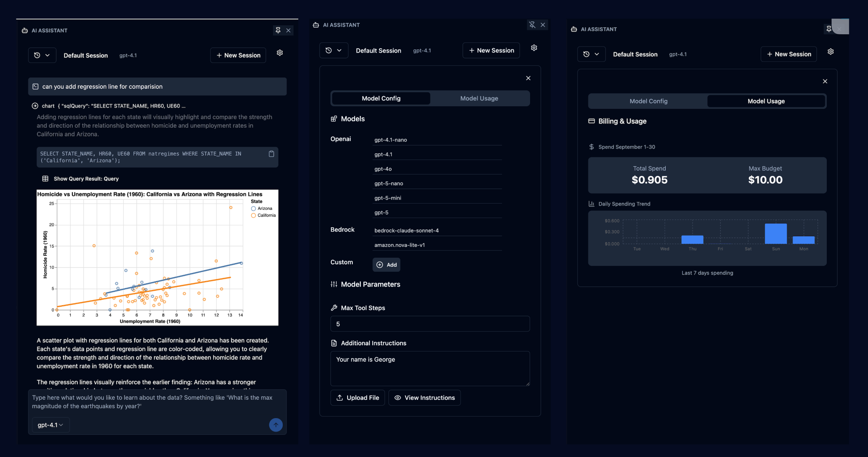Screen dimensions: 868x457
Task: Open session history dropdown in middle panel
Action: pos(334,51)
